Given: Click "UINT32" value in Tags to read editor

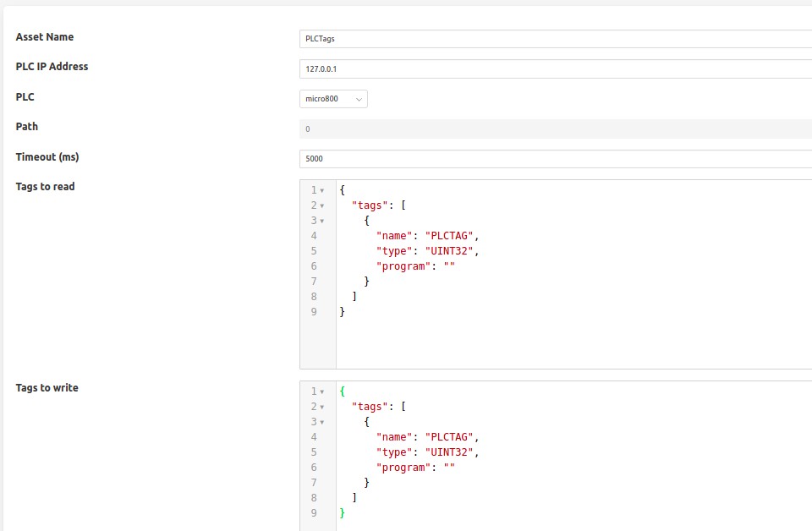Looking at the screenshot, I should [x=452, y=251].
